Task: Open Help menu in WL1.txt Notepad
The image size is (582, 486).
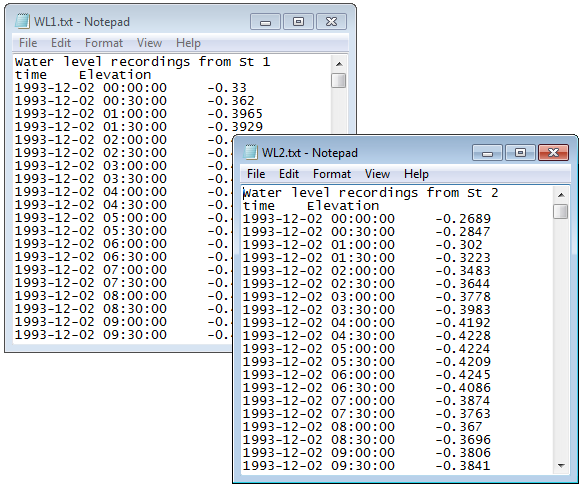Action: (x=188, y=43)
